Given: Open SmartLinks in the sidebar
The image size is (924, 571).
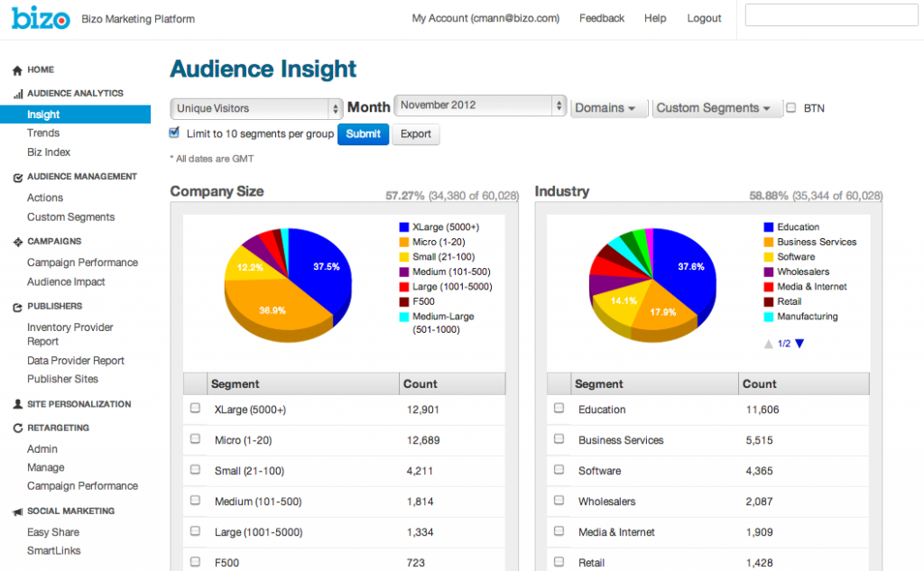Looking at the screenshot, I should [53, 551].
